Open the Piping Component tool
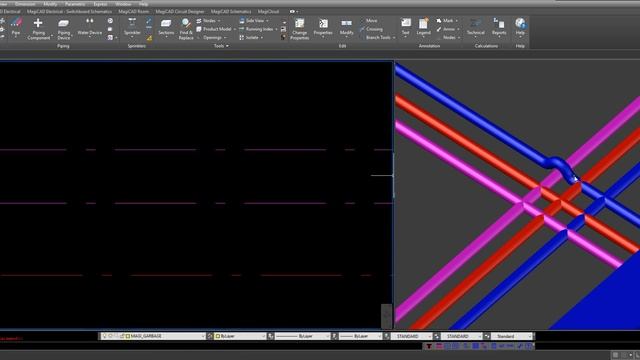Viewport: 640px width, 360px height. 39,29
